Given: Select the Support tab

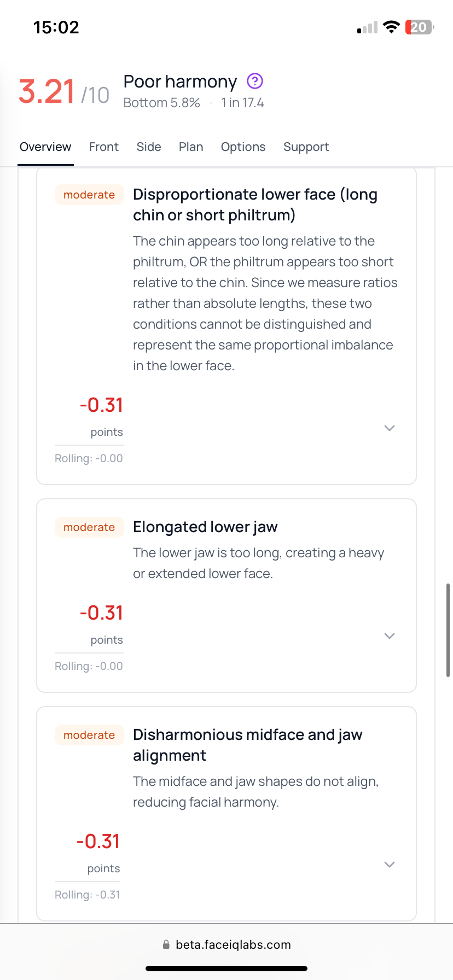Looking at the screenshot, I should (x=306, y=147).
